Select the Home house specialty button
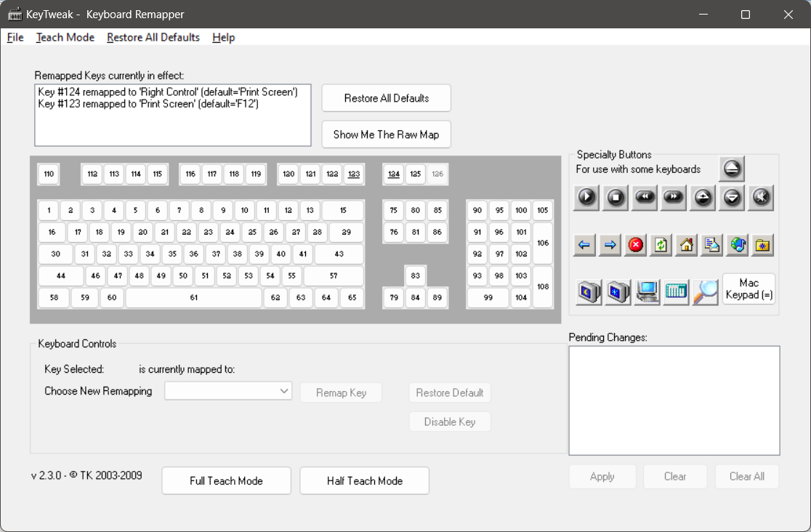Viewport: 811px width, 532px height. (x=686, y=245)
